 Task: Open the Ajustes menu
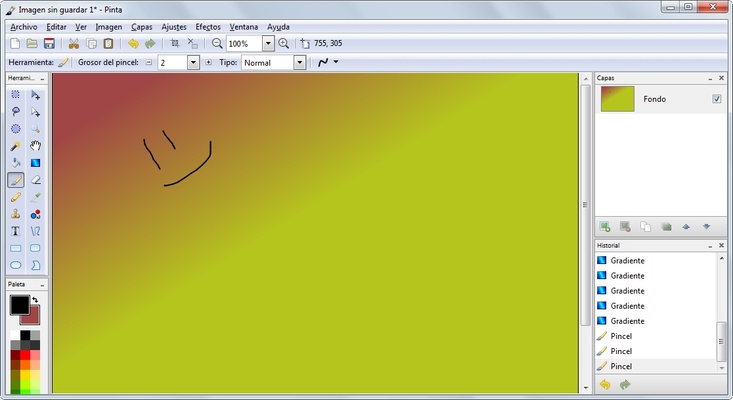tap(173, 27)
